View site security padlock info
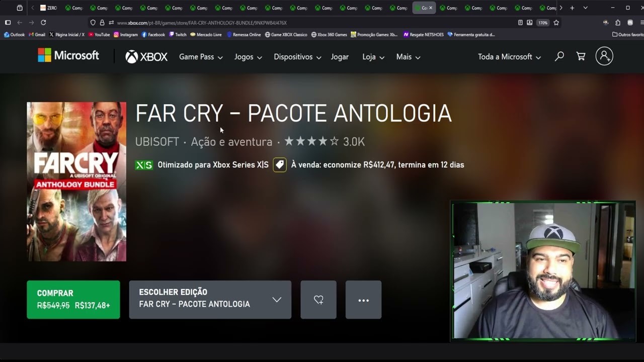644x362 pixels. point(102,23)
